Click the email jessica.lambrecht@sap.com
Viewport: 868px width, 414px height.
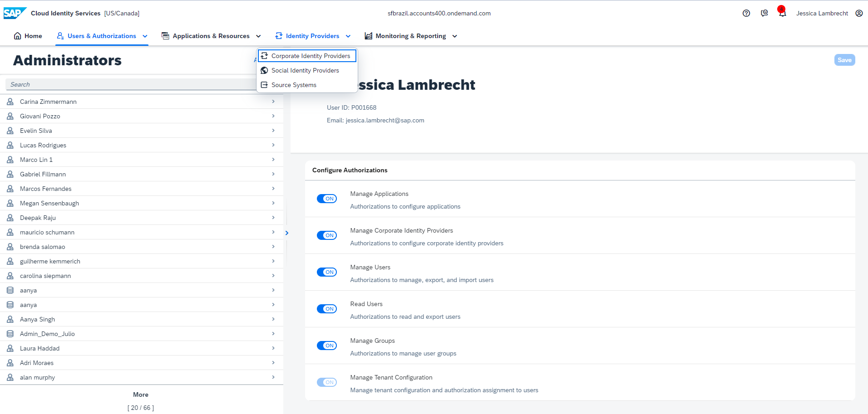tap(385, 120)
